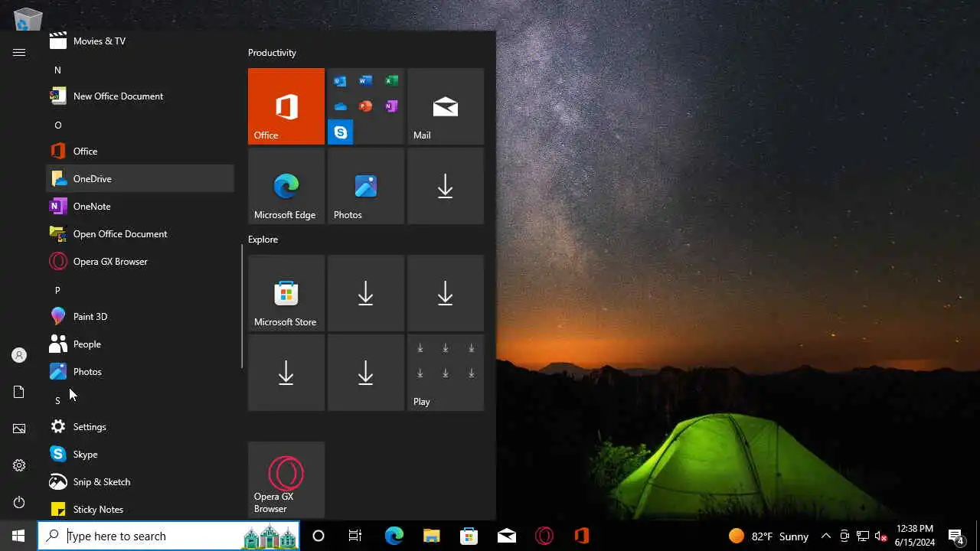Expand the Start menu hamburger button
Viewport: 980px width, 551px height.
click(19, 52)
